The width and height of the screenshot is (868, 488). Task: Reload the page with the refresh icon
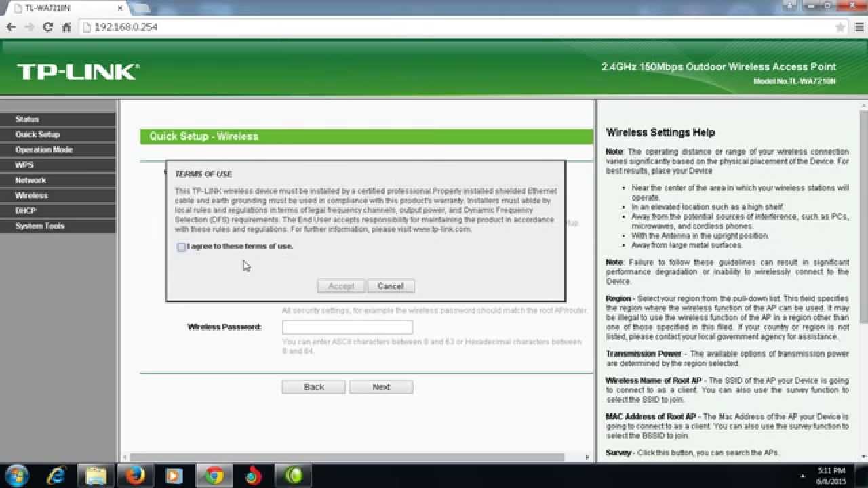[47, 27]
